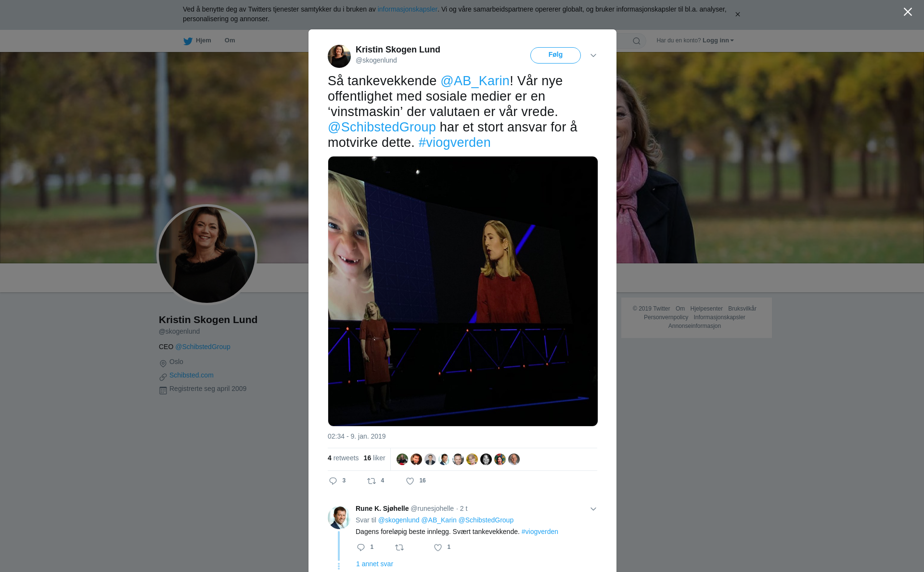This screenshot has width=924, height=572.
Task: Open @SchibstedGroup mention in Rune's reply
Action: click(486, 520)
